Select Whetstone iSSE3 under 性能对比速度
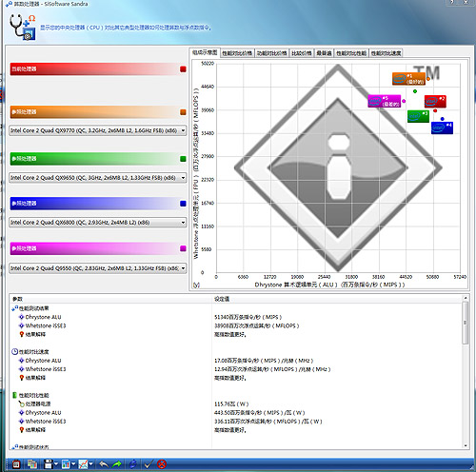The height and width of the screenshot is (472, 476). pos(46,369)
